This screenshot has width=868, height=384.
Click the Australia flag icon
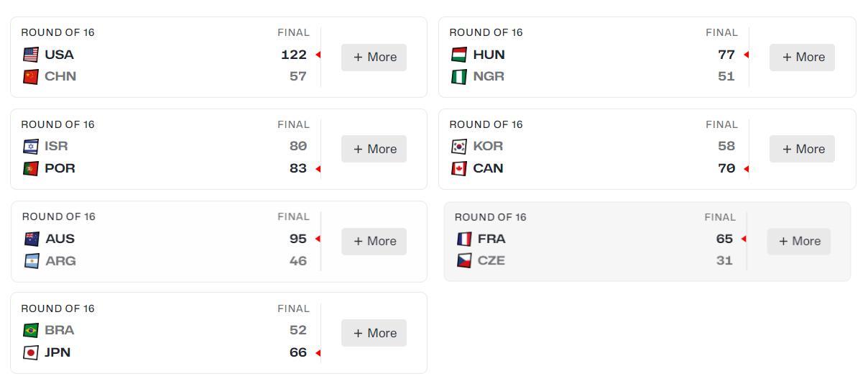32,239
